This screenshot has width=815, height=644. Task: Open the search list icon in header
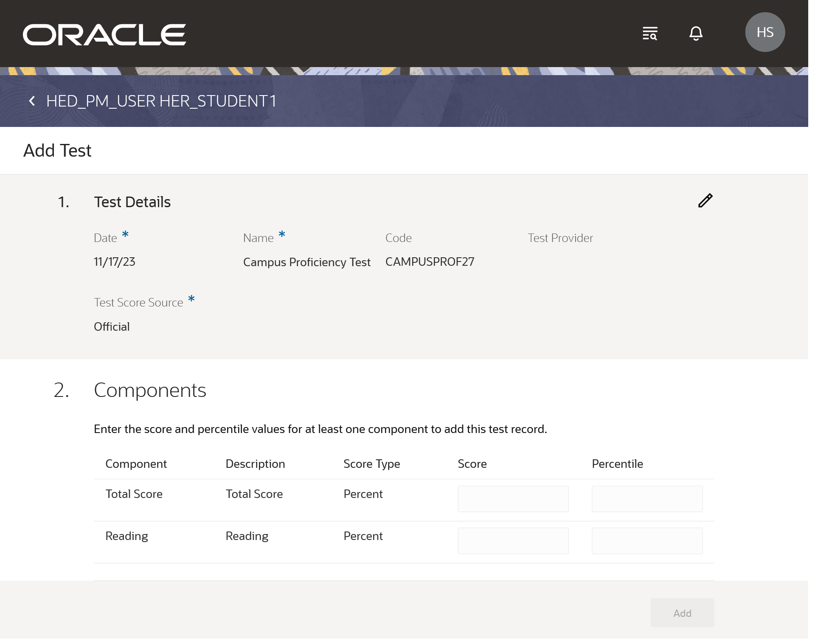[x=650, y=33]
